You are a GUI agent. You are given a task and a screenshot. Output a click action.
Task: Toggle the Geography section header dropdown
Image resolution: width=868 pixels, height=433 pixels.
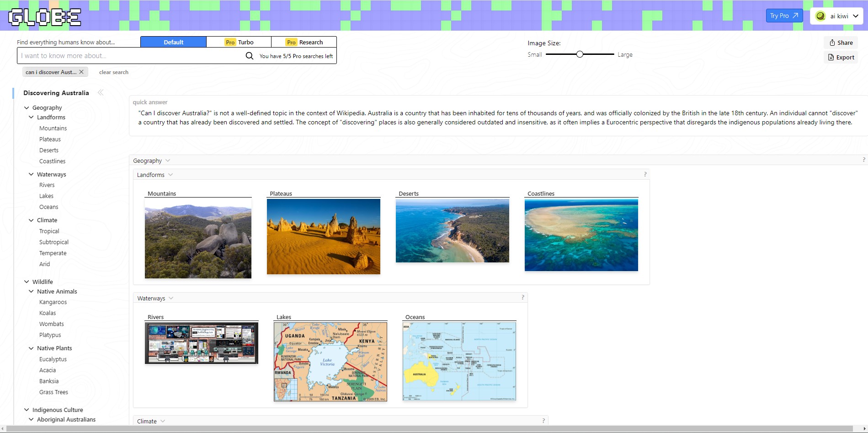[168, 160]
